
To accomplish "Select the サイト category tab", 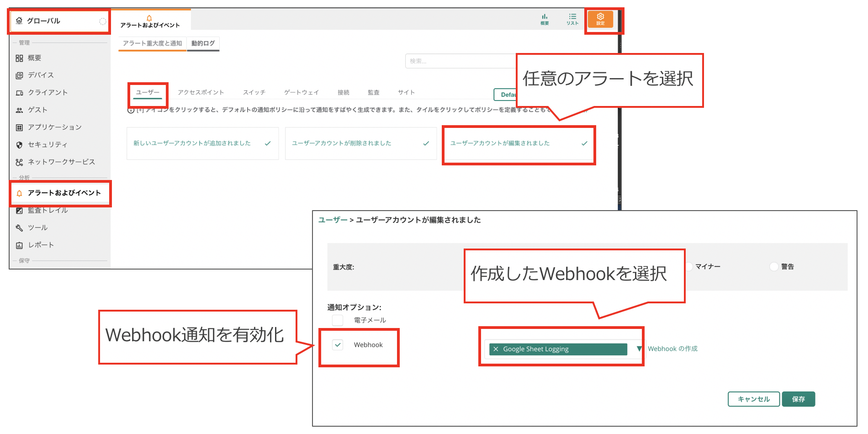I will pos(406,93).
